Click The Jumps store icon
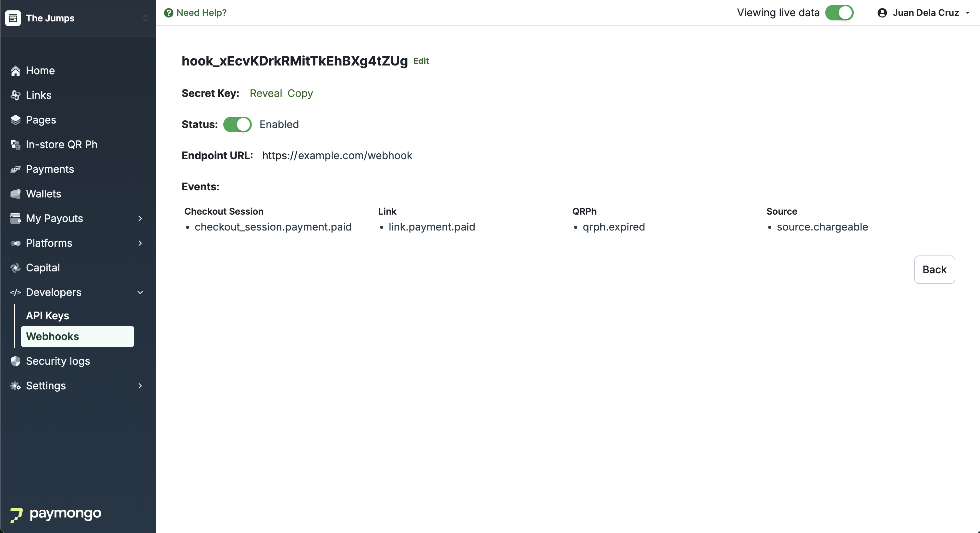This screenshot has height=533, width=980. click(13, 18)
